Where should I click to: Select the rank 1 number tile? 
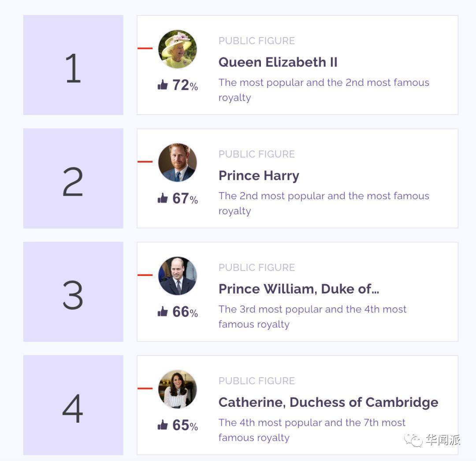(73, 65)
